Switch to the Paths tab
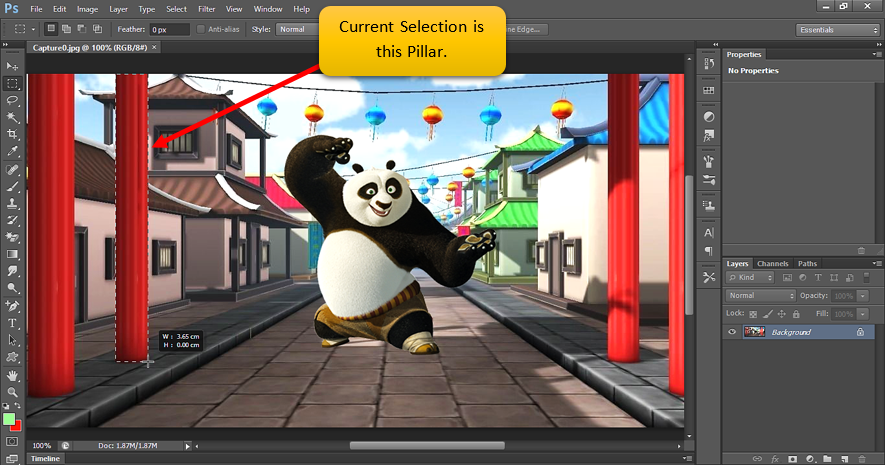 point(807,264)
